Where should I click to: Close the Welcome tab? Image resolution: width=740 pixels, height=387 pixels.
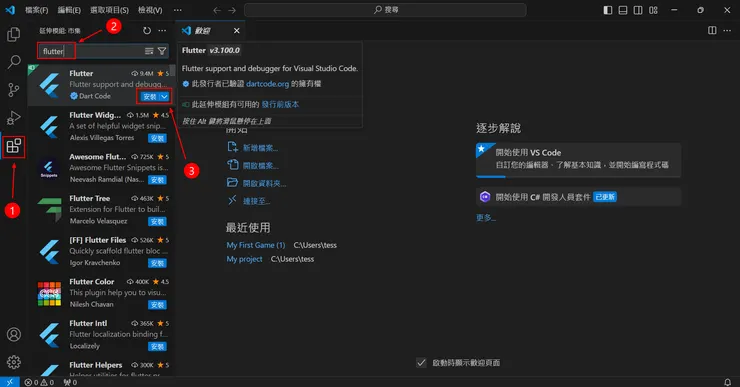[236, 31]
